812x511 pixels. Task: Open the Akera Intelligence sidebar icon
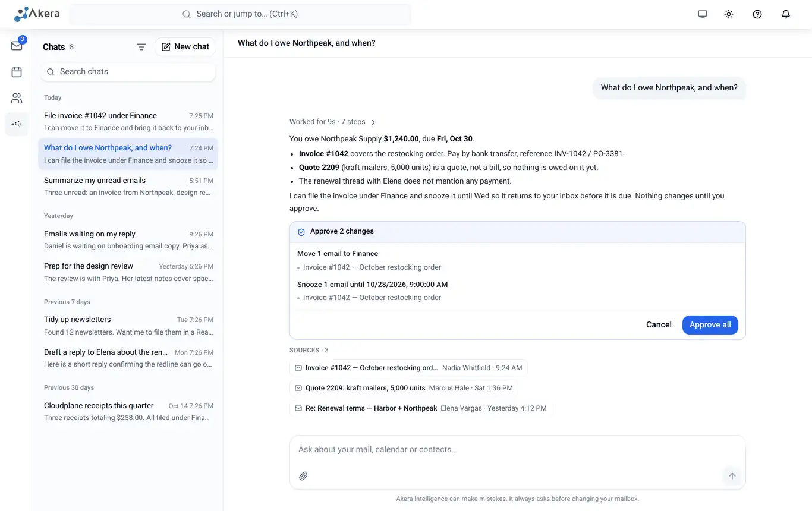click(x=17, y=124)
